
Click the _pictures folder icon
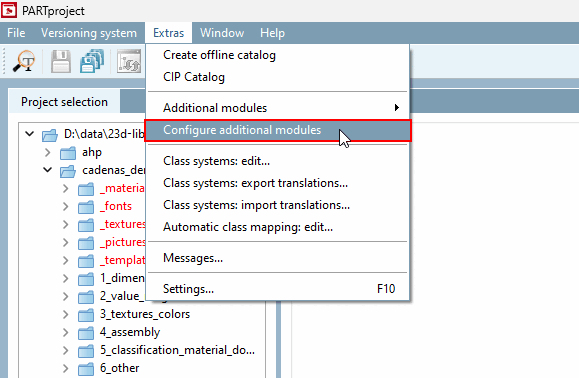click(x=86, y=243)
